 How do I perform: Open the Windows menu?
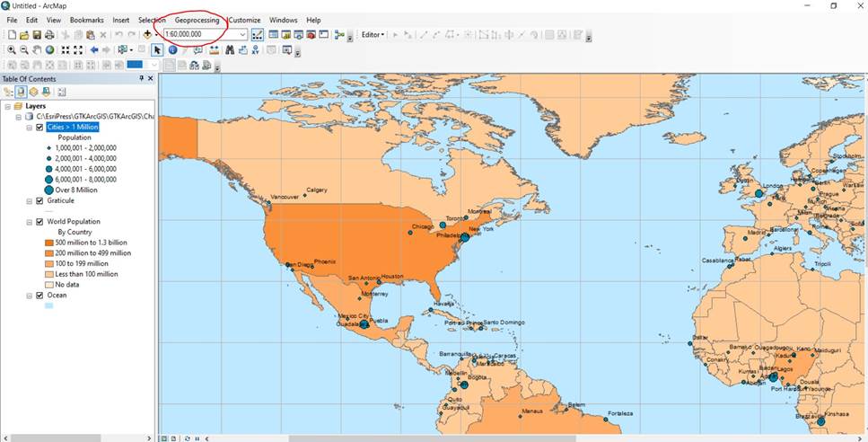(x=284, y=20)
